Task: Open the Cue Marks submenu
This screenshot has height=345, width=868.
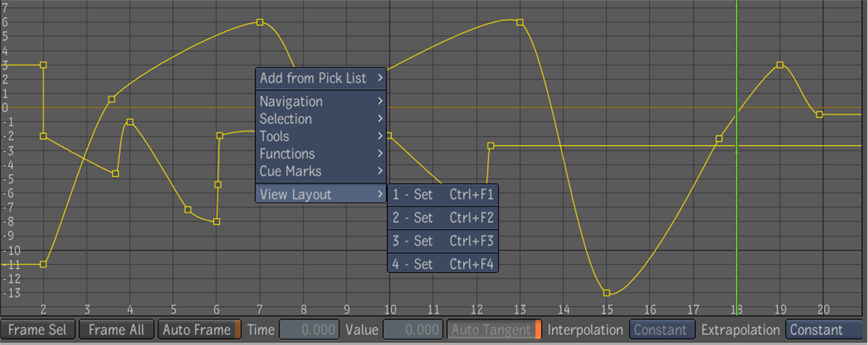Action: (320, 171)
